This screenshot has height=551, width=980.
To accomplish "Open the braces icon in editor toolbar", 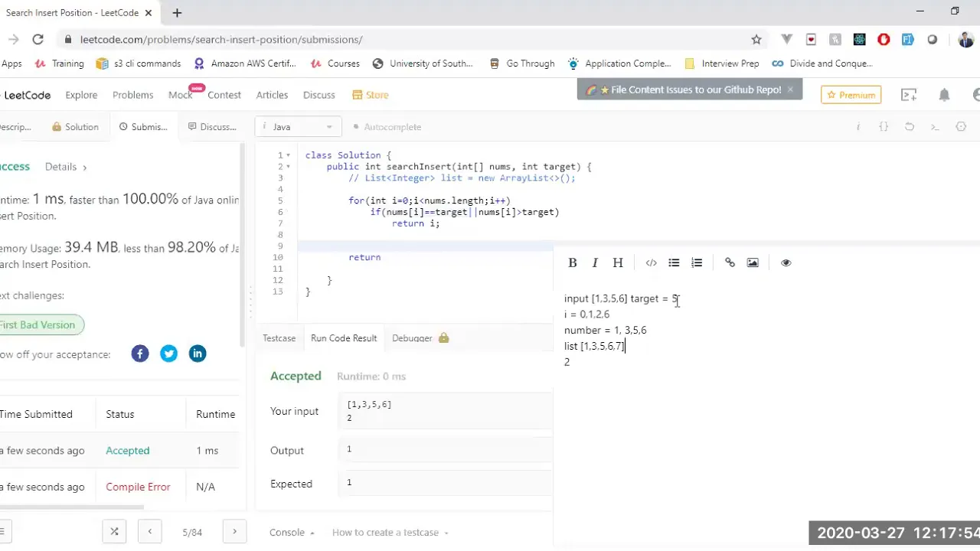I will [x=884, y=127].
